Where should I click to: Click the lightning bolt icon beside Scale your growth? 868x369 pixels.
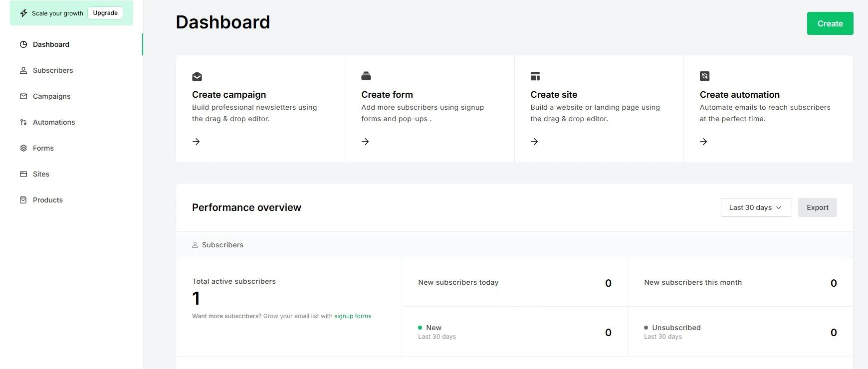pos(23,13)
